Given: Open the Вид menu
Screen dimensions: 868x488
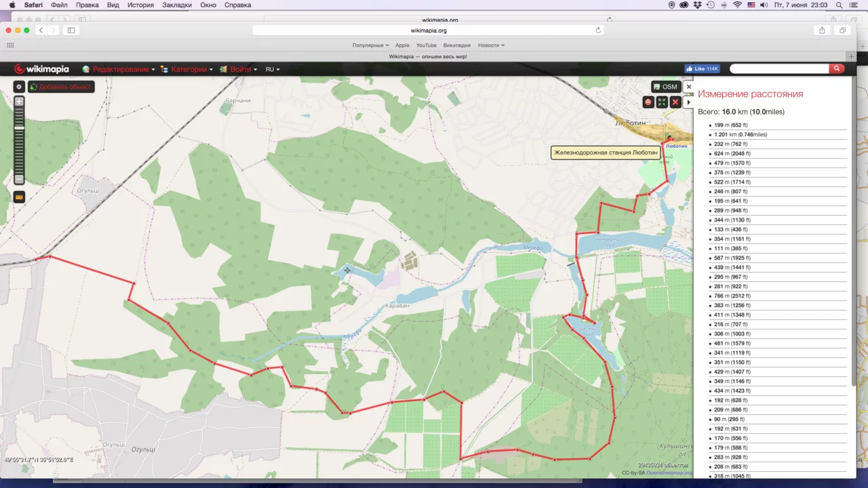Looking at the screenshot, I should 113,5.
